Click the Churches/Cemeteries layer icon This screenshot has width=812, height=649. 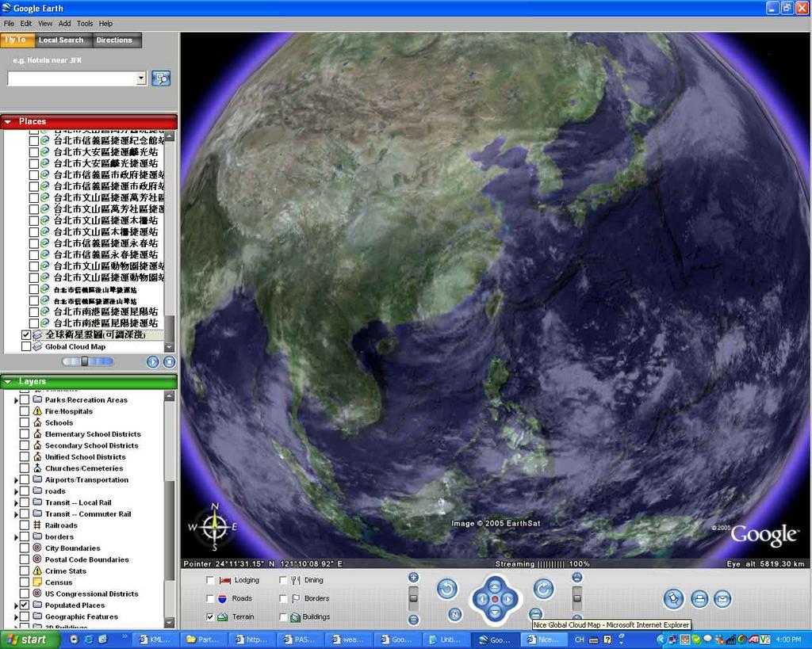37,468
